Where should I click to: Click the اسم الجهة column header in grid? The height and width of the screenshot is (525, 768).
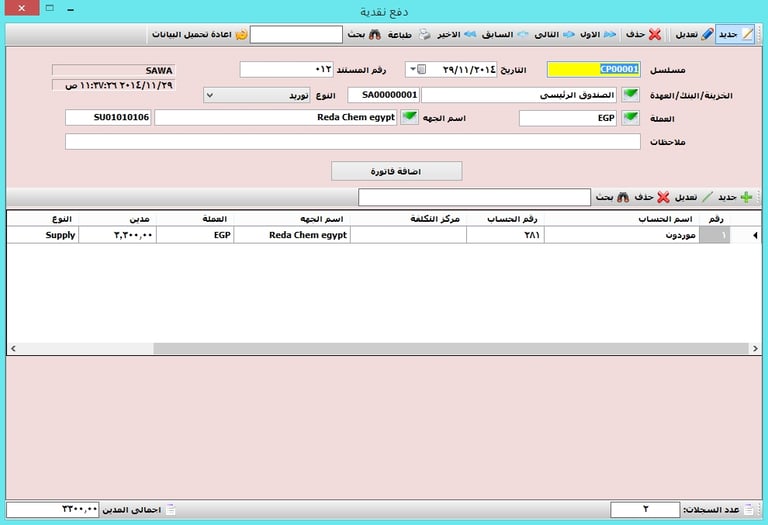pos(292,219)
